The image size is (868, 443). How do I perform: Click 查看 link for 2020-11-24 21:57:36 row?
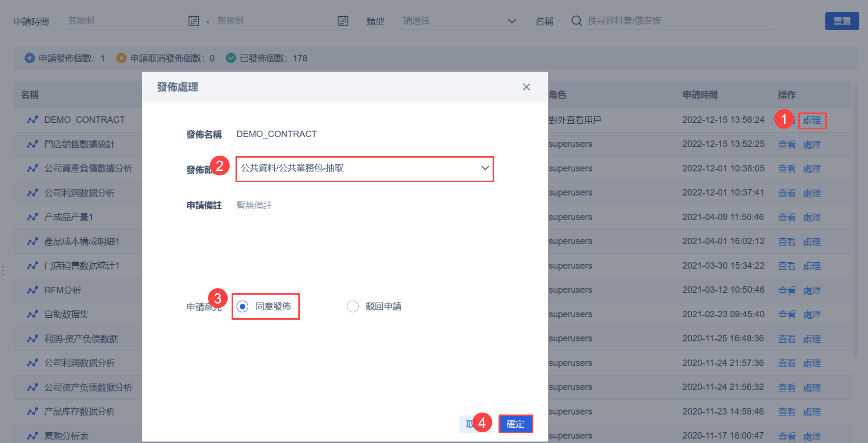click(x=787, y=363)
